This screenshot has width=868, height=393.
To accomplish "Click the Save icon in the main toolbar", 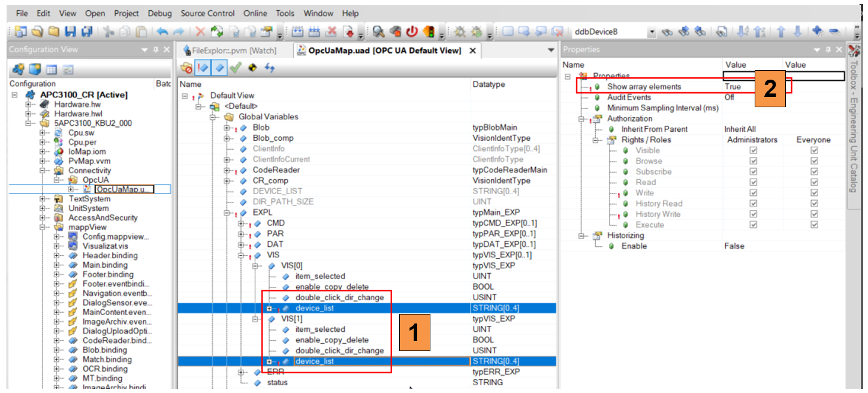I will click(x=70, y=32).
